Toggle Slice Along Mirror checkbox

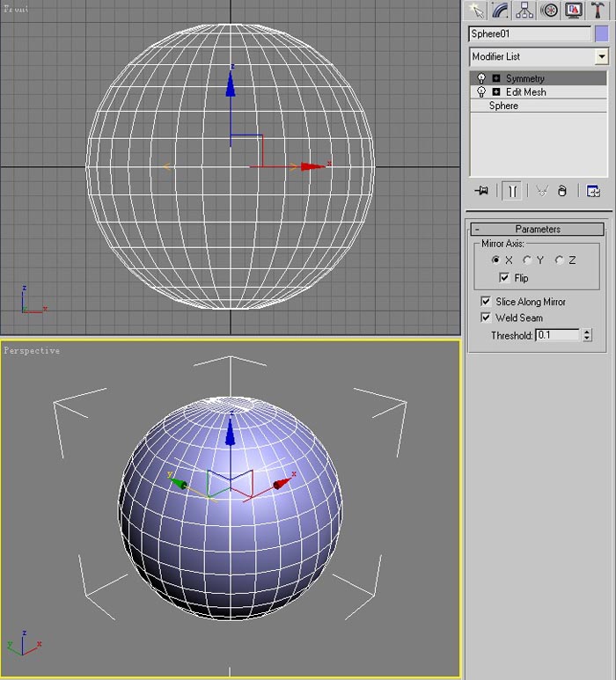[x=486, y=302]
